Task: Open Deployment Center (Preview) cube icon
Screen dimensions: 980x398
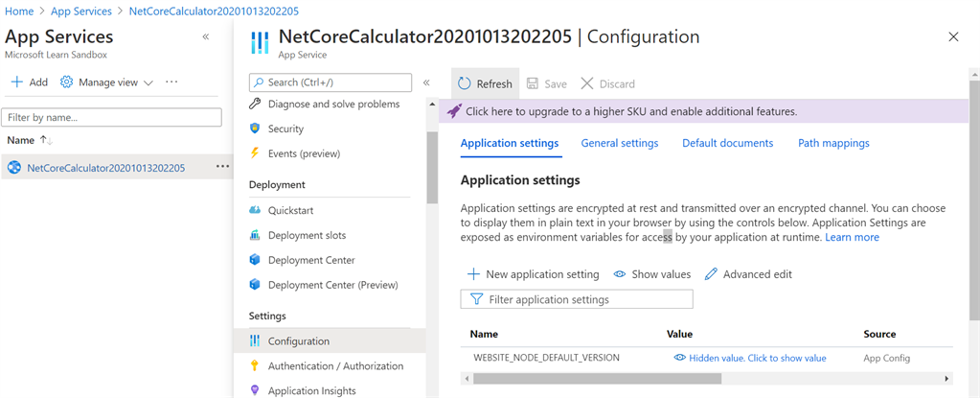Action: coord(255,285)
